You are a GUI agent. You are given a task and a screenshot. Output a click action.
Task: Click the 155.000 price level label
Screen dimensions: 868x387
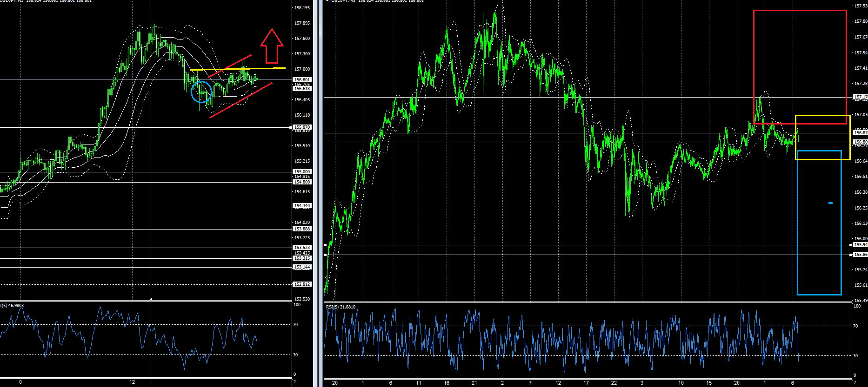[302, 172]
